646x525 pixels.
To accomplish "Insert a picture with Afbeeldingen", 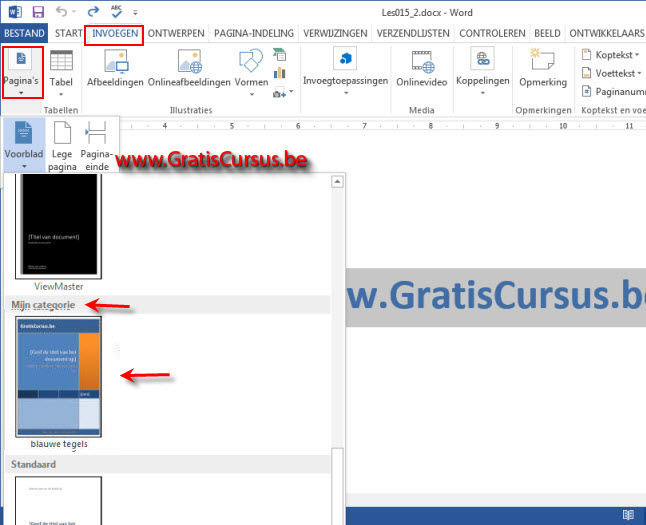I will pos(115,68).
